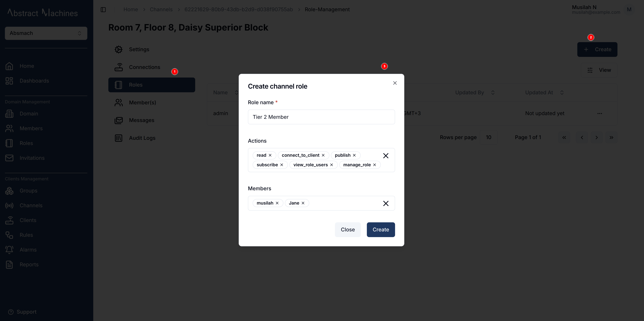Open user avatar M menu
Image resolution: width=644 pixels, height=321 pixels.
click(629, 10)
